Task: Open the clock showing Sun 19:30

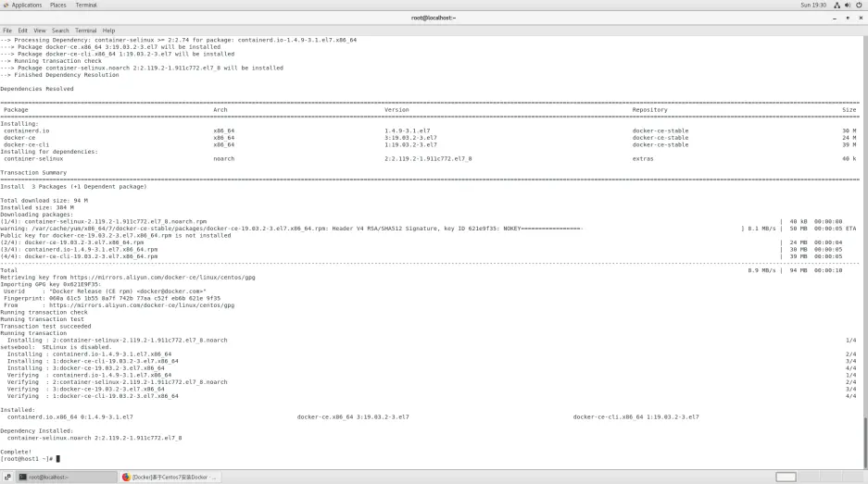Action: [x=815, y=6]
